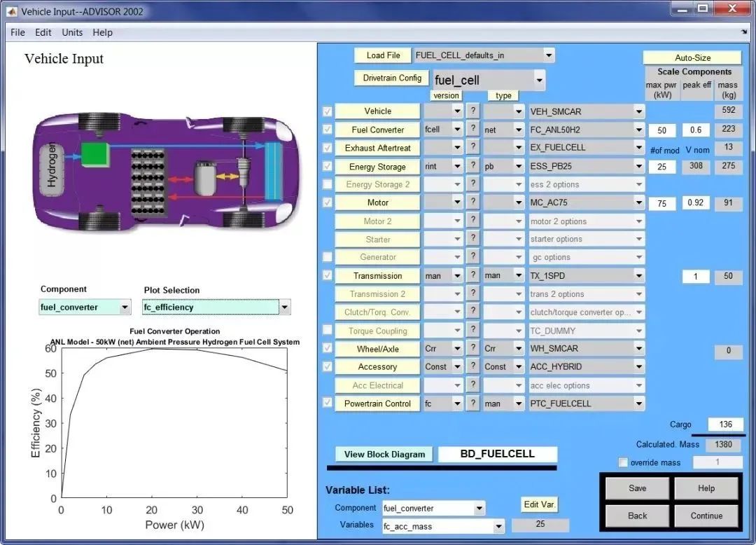Click the Cargo mass field showing 136
This screenshot has height=545, width=756.
tap(725, 425)
